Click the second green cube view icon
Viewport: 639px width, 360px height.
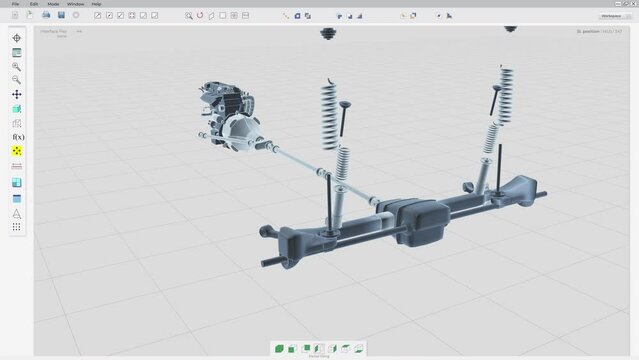(x=292, y=349)
